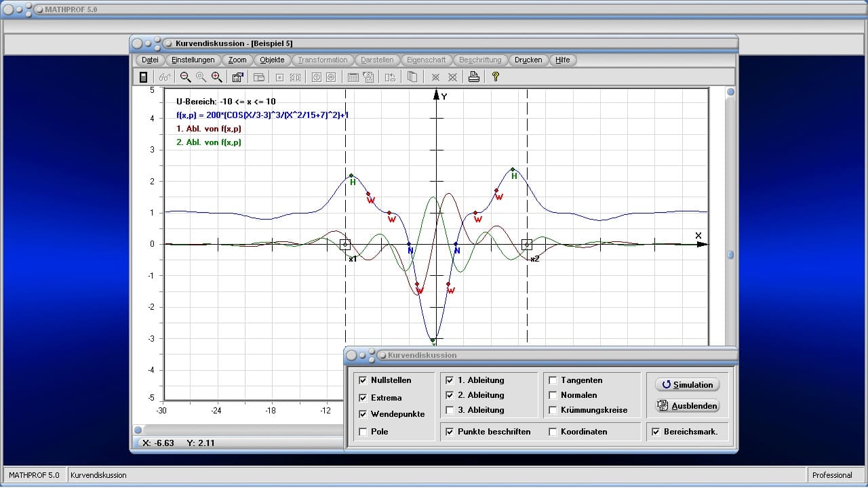This screenshot has width=868, height=488.
Task: Click the greyed-out Transformation menu
Action: click(323, 60)
